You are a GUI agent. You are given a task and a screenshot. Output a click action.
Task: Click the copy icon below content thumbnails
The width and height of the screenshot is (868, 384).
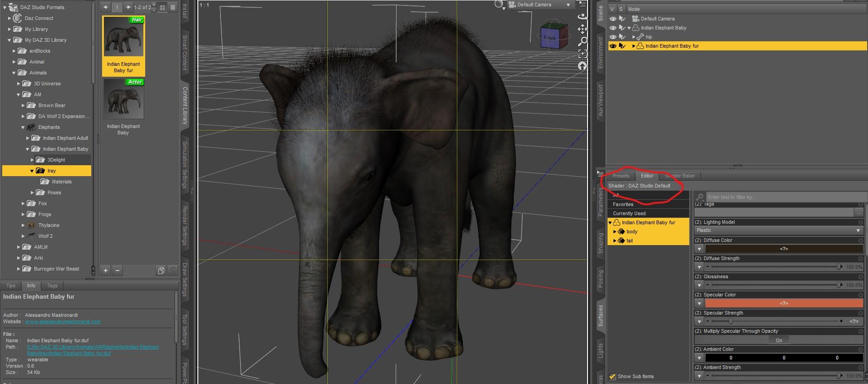[x=161, y=271]
